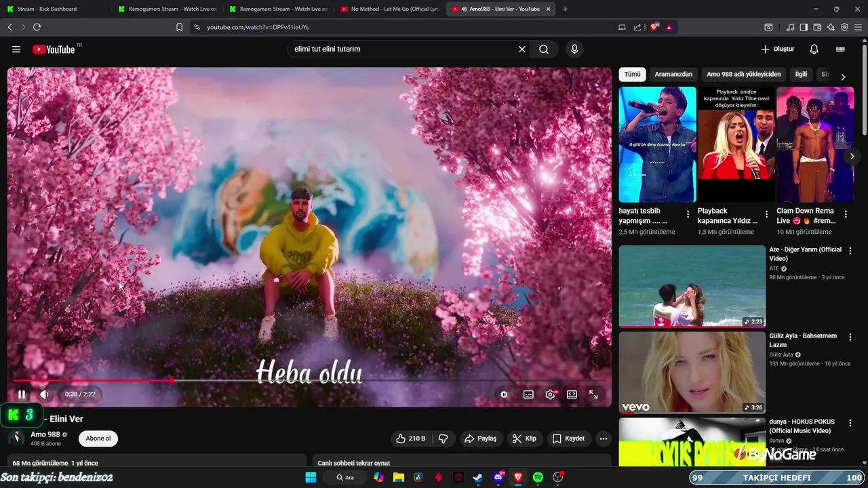Viewport: 868px width, 488px height.
Task: Open Brave Rewards triangle icon
Action: tap(669, 27)
